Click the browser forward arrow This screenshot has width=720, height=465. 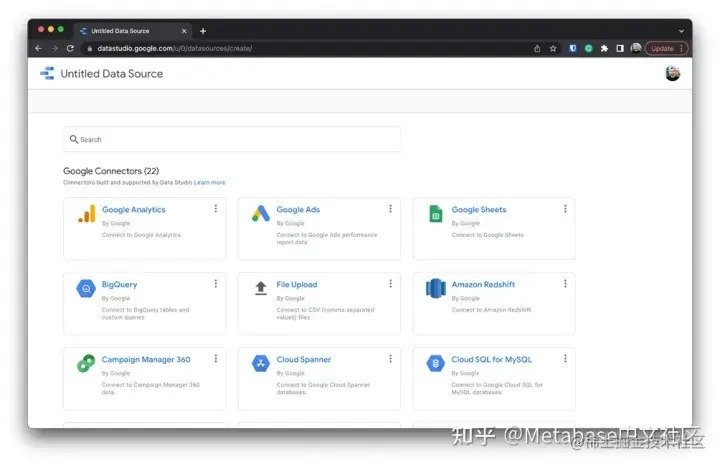coord(55,48)
